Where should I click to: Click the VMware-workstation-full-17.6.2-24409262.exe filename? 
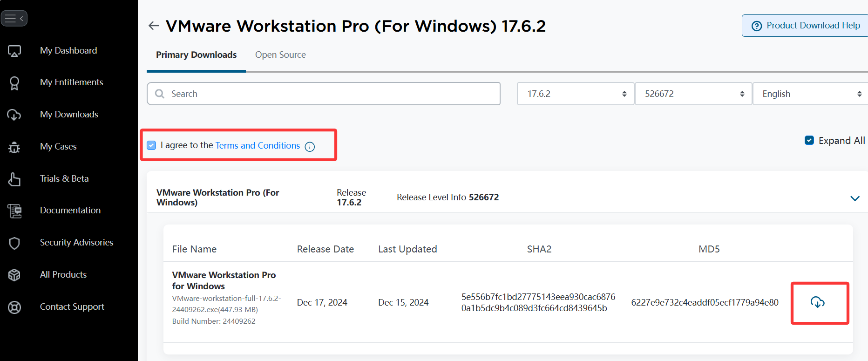click(226, 304)
